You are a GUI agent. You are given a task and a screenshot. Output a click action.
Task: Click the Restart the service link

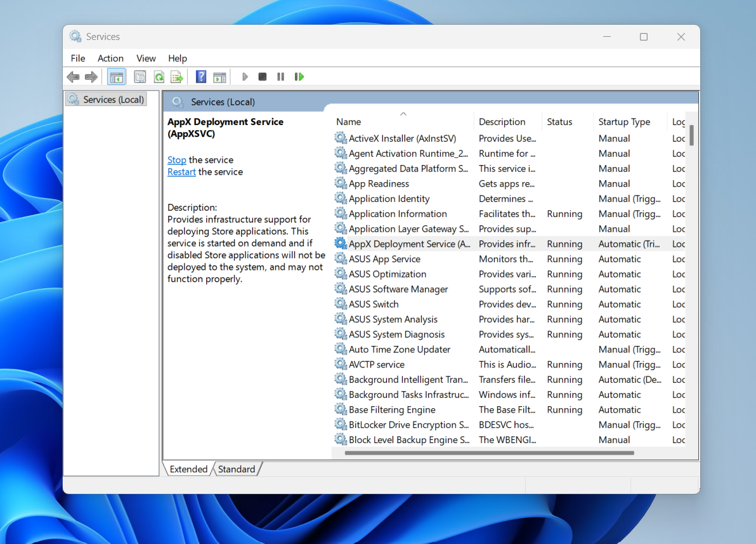(182, 172)
